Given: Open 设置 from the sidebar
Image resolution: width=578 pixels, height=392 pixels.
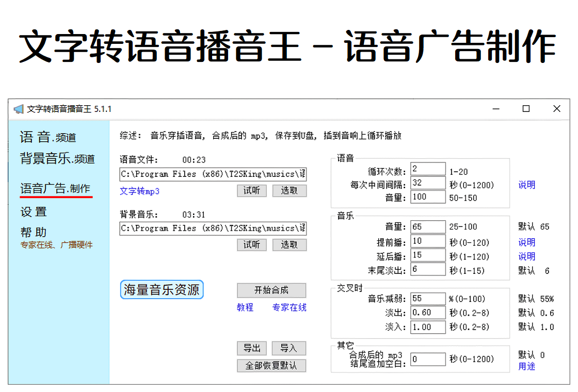Looking at the screenshot, I should (34, 212).
